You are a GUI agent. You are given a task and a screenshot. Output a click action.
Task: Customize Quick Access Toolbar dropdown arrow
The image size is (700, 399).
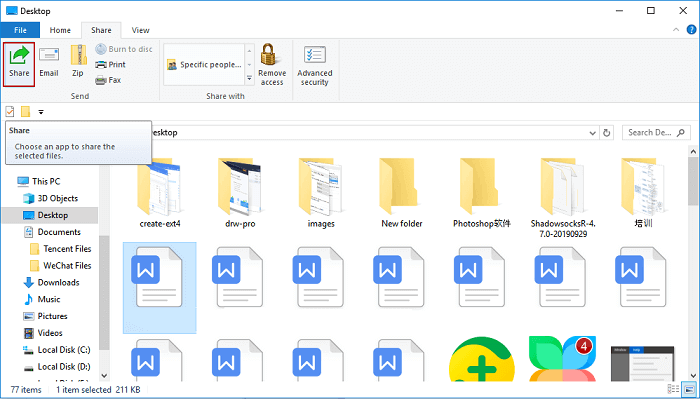[41, 112]
